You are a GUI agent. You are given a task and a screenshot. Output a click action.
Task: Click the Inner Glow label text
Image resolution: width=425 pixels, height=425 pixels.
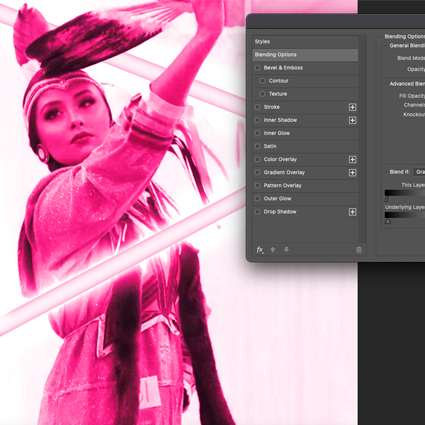tap(277, 133)
